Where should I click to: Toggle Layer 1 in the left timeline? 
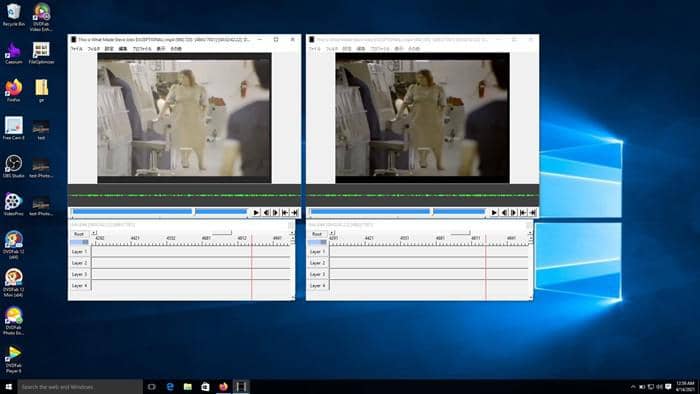80,252
